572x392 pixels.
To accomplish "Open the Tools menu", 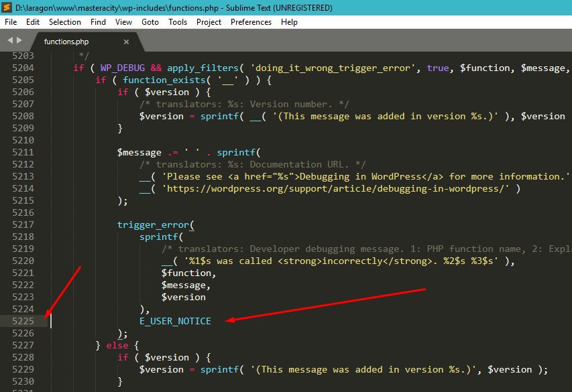I will coord(178,22).
